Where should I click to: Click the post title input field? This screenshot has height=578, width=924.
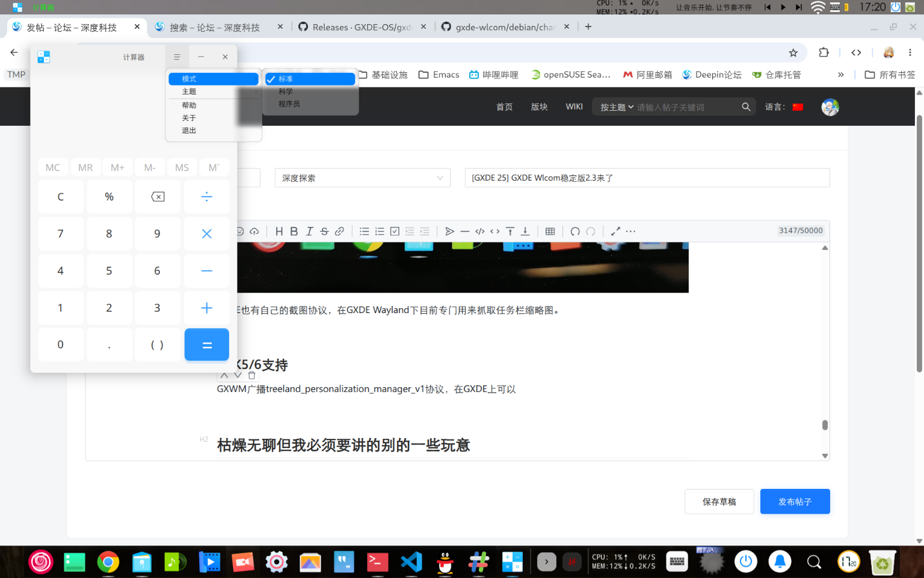pyautogui.click(x=647, y=178)
